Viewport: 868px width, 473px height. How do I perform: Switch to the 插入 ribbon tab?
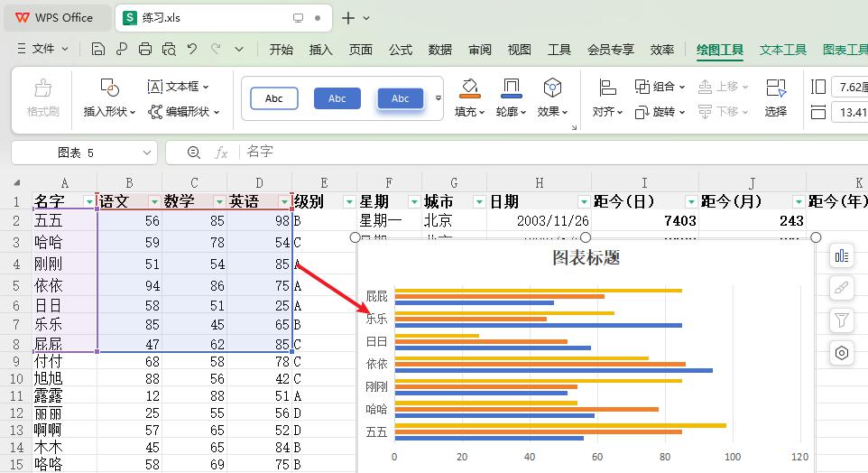pos(321,50)
